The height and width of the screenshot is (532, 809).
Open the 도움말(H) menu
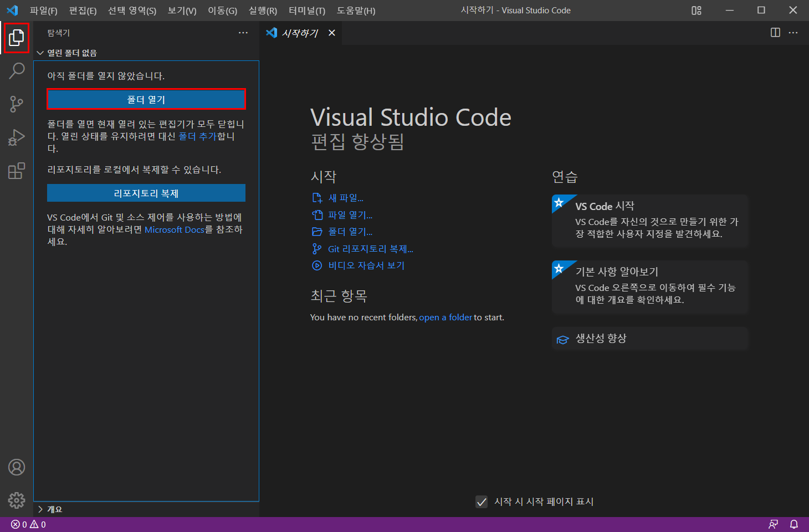pos(356,11)
